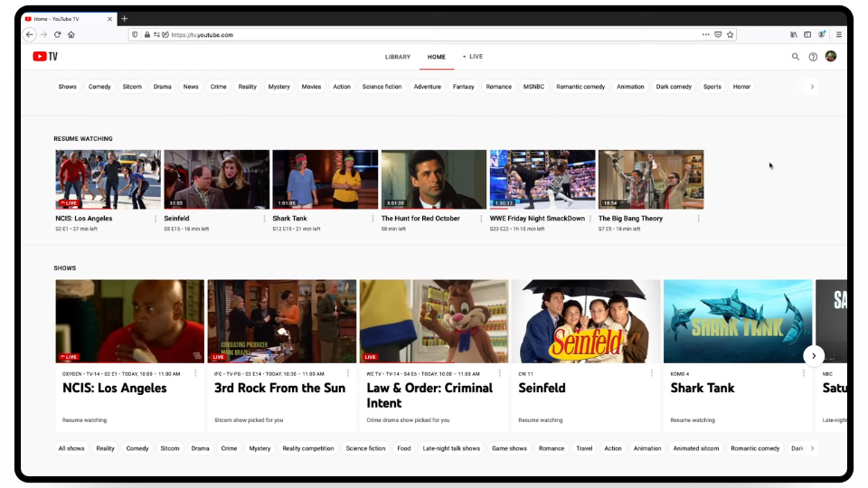Reload the page with refresh icon

point(57,34)
